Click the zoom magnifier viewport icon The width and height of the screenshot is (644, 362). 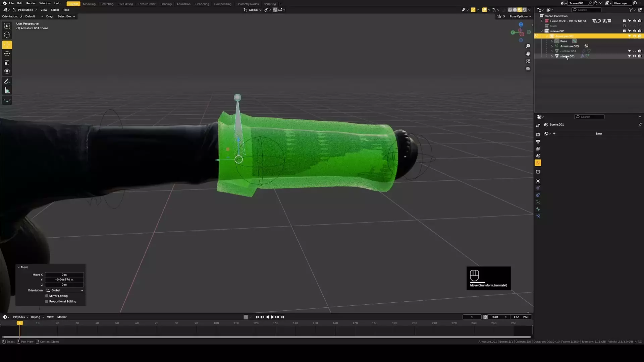528,46
